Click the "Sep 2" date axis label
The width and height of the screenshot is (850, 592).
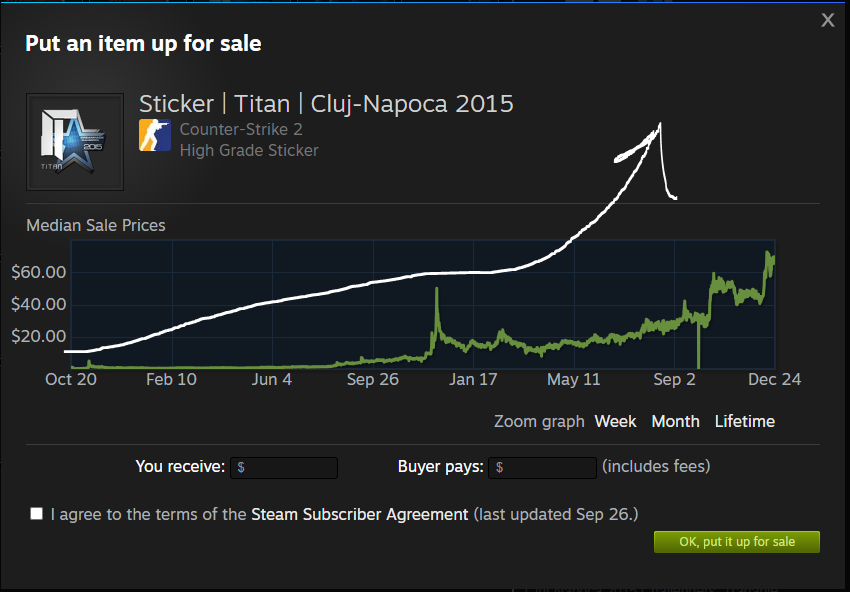[x=675, y=380]
